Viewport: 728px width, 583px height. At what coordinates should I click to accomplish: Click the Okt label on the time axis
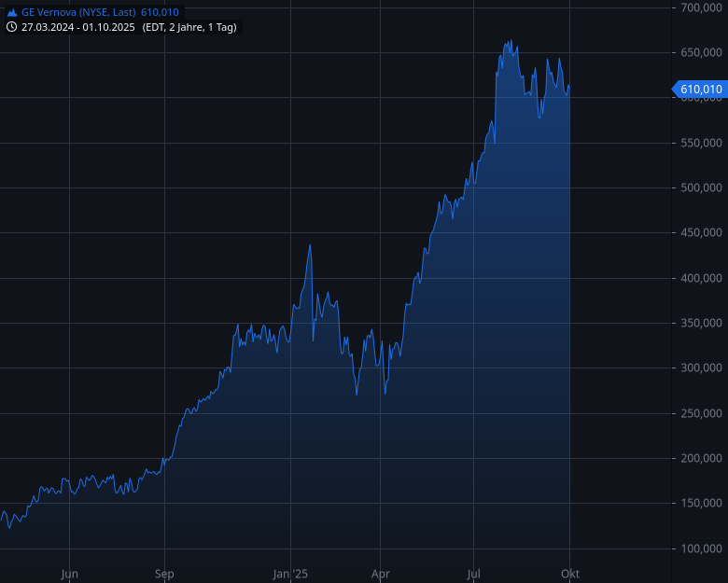click(x=569, y=574)
